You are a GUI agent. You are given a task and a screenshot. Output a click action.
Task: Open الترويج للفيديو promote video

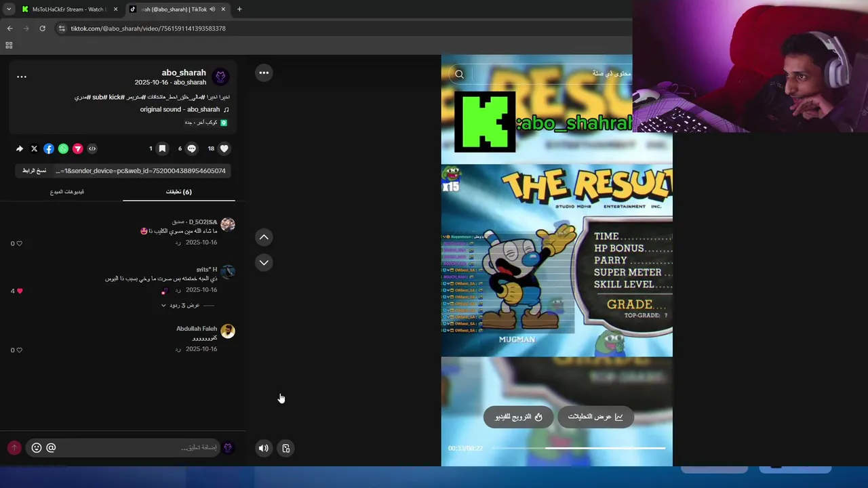pyautogui.click(x=519, y=417)
